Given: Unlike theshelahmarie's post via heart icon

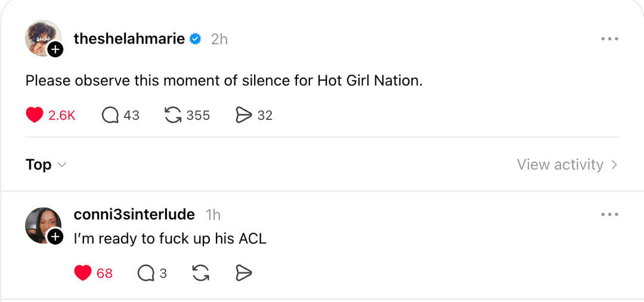Looking at the screenshot, I should [35, 115].
